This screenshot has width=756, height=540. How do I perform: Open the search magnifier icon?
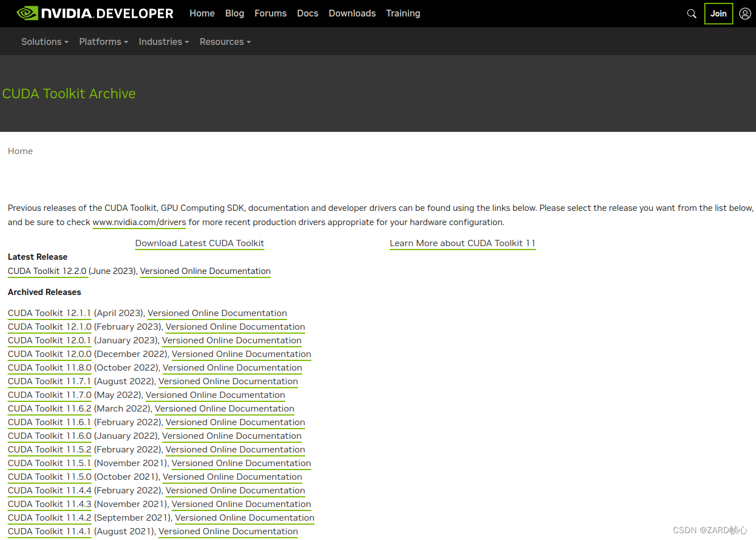click(691, 14)
